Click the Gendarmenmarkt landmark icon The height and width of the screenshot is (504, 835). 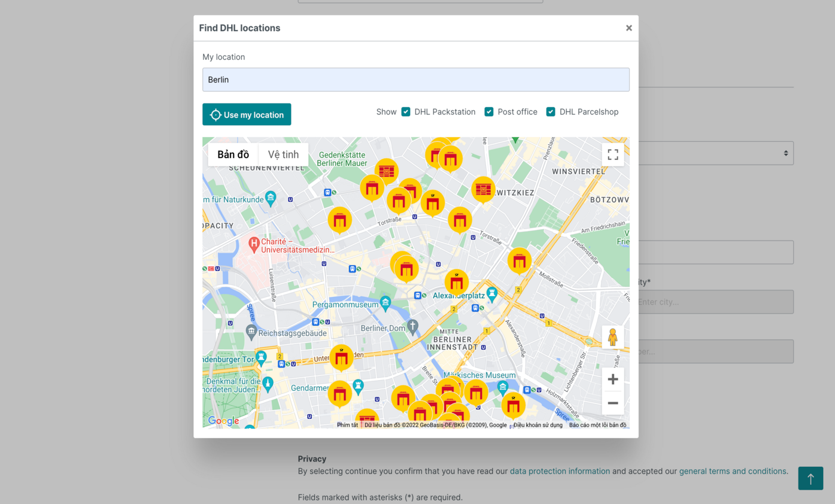coord(358,386)
